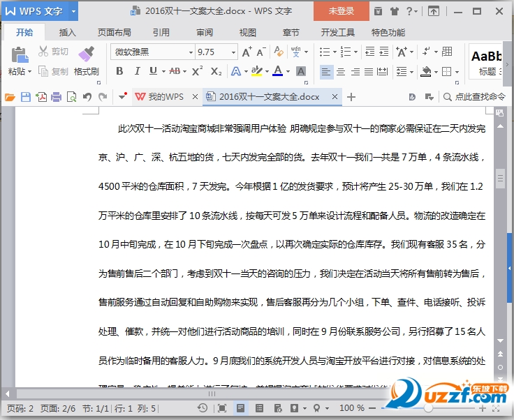Align text left
This screenshot has width=514, height=420.
[326, 71]
